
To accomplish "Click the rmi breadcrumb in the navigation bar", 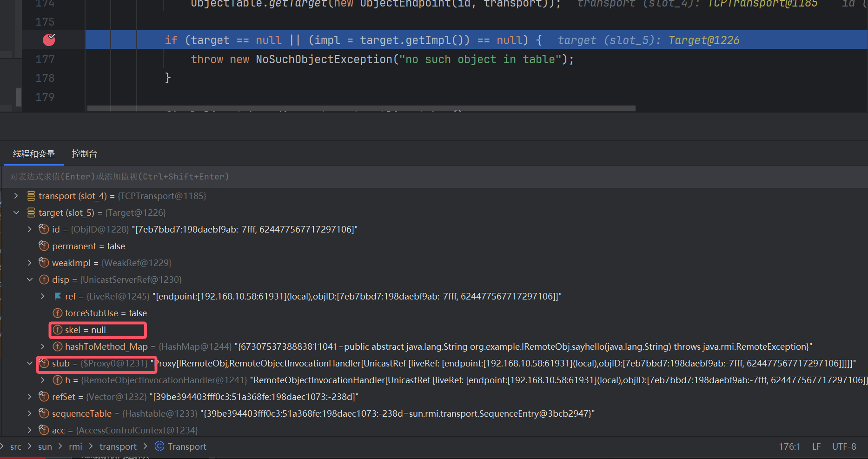I will coord(75,446).
